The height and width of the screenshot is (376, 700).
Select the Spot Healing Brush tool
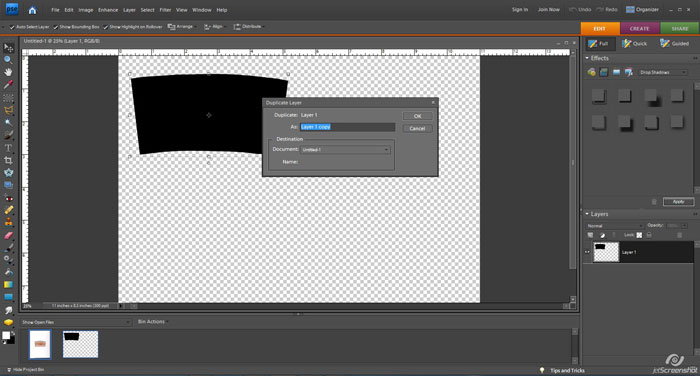8,210
